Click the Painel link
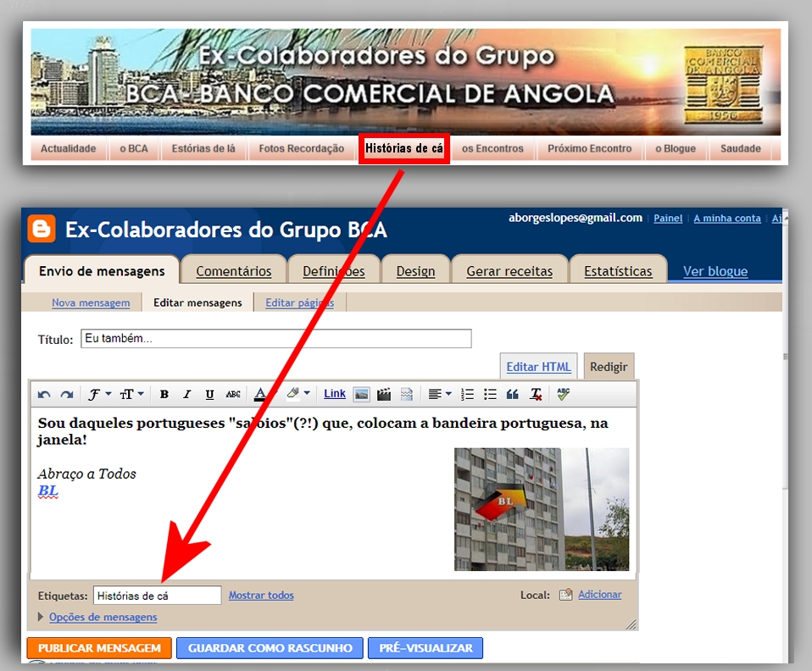The width and height of the screenshot is (812, 671). (x=668, y=219)
